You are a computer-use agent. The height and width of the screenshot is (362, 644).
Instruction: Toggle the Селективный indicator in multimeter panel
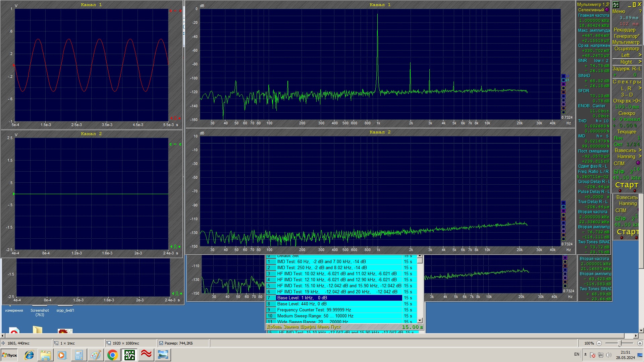(607, 10)
